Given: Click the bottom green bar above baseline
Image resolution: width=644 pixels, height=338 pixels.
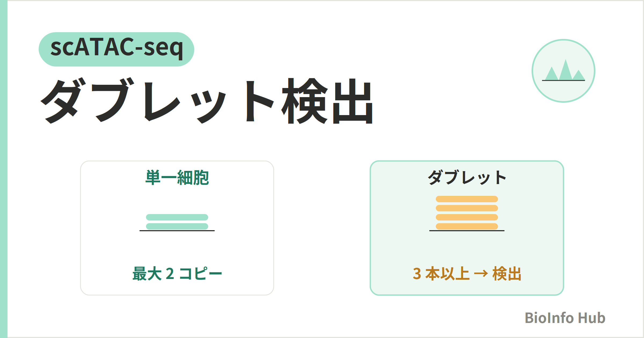Looking at the screenshot, I should (x=177, y=226).
